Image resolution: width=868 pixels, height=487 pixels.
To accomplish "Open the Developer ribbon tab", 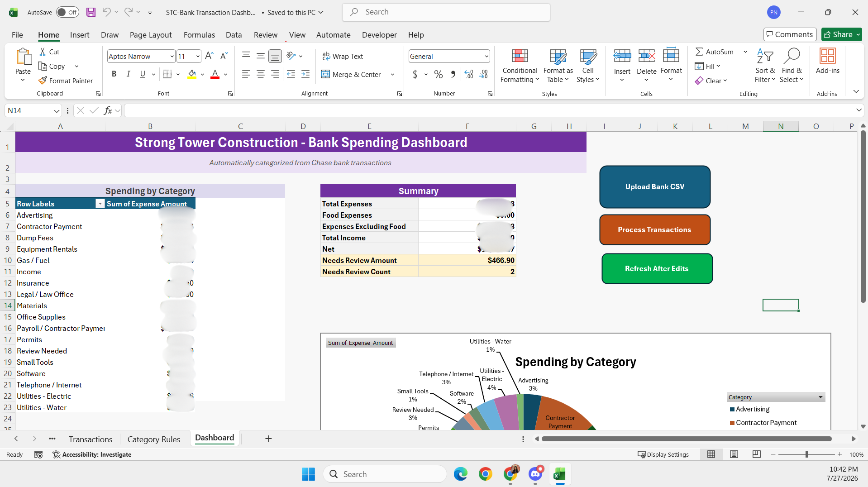I will pos(379,35).
